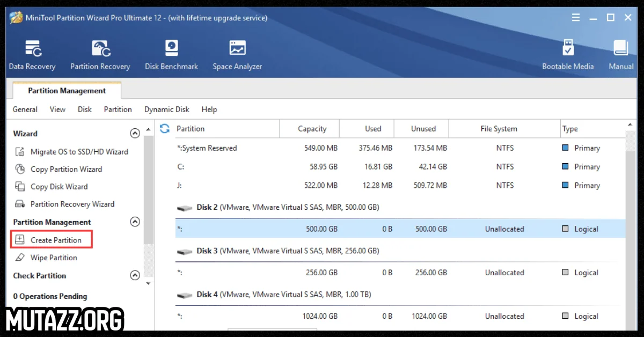Click the Bootable Media icon

click(x=568, y=54)
